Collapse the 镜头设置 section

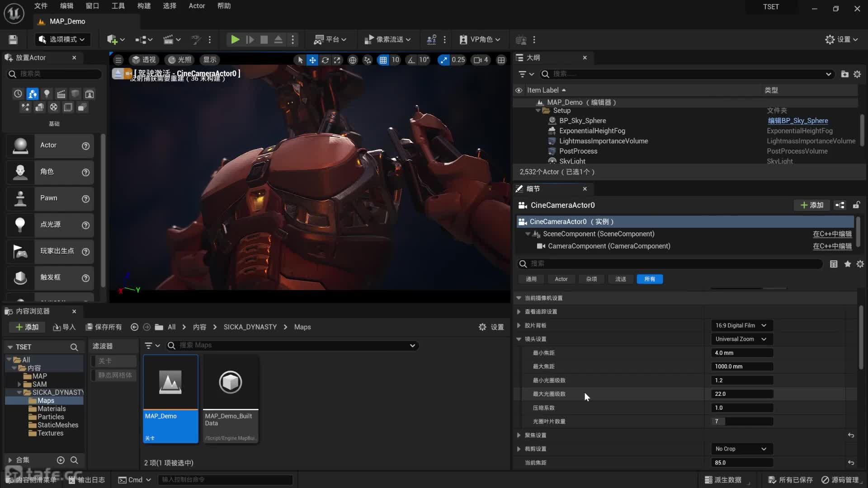click(519, 339)
